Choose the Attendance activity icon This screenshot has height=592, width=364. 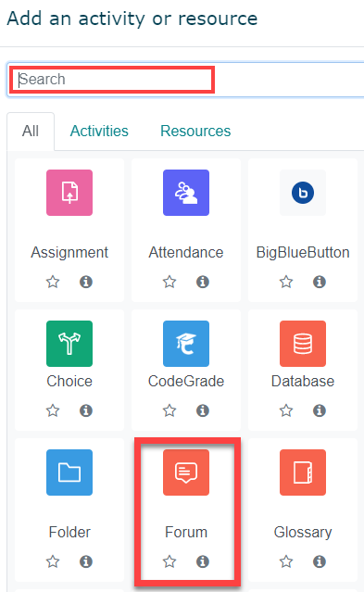(x=186, y=193)
